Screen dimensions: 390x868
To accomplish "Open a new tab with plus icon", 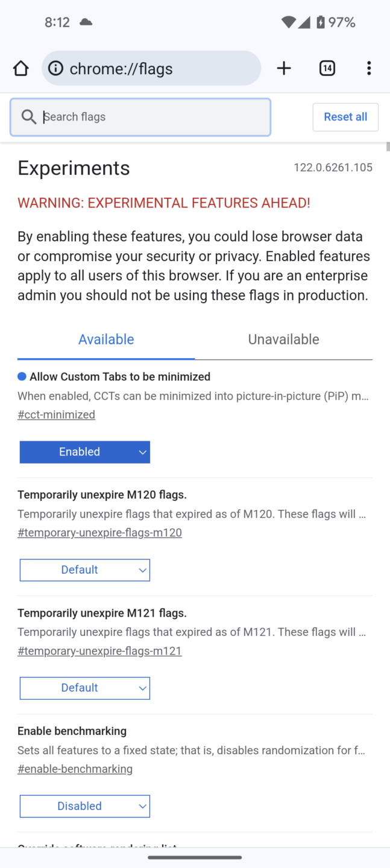I will point(284,69).
